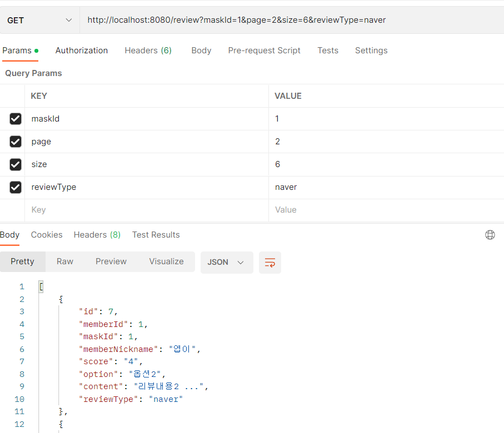This screenshot has width=504, height=433.
Task: Click the empty Key placeholder field
Action: point(147,210)
